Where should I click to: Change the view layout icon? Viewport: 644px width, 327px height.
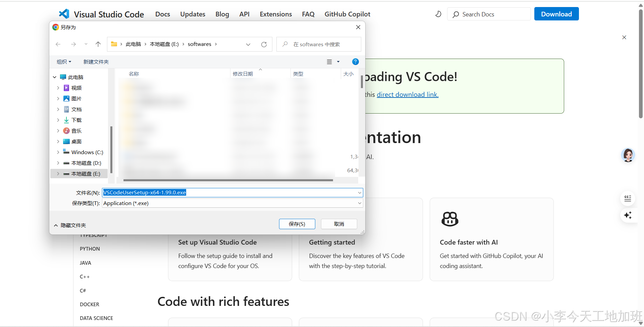point(329,62)
